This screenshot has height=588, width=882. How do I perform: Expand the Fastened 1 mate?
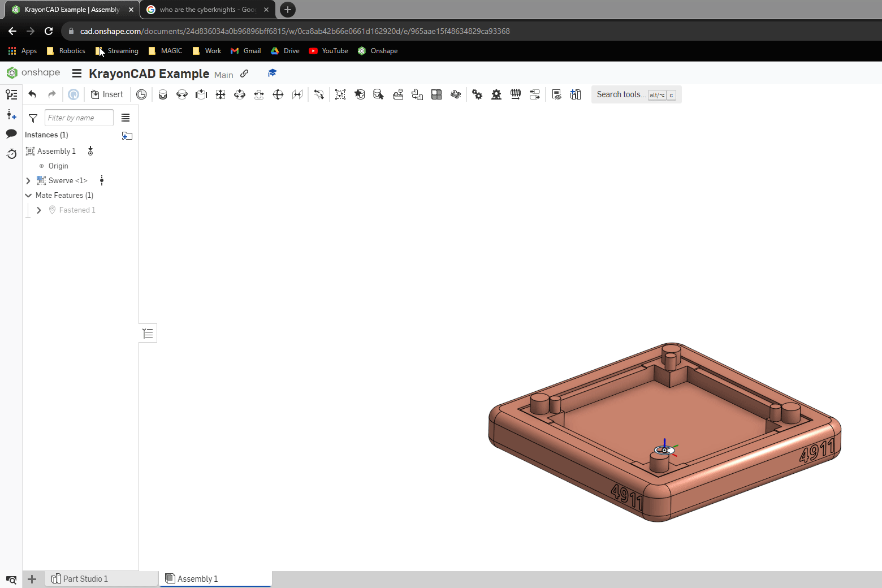[x=38, y=210]
